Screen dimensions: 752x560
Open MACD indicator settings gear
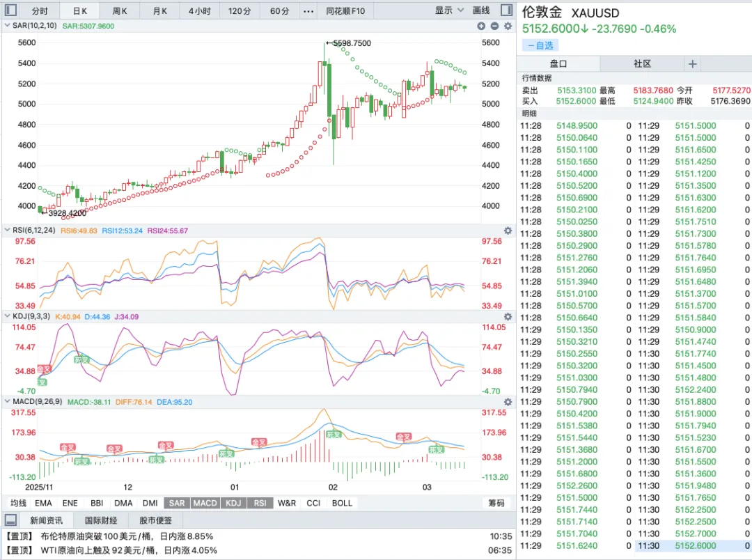click(508, 402)
